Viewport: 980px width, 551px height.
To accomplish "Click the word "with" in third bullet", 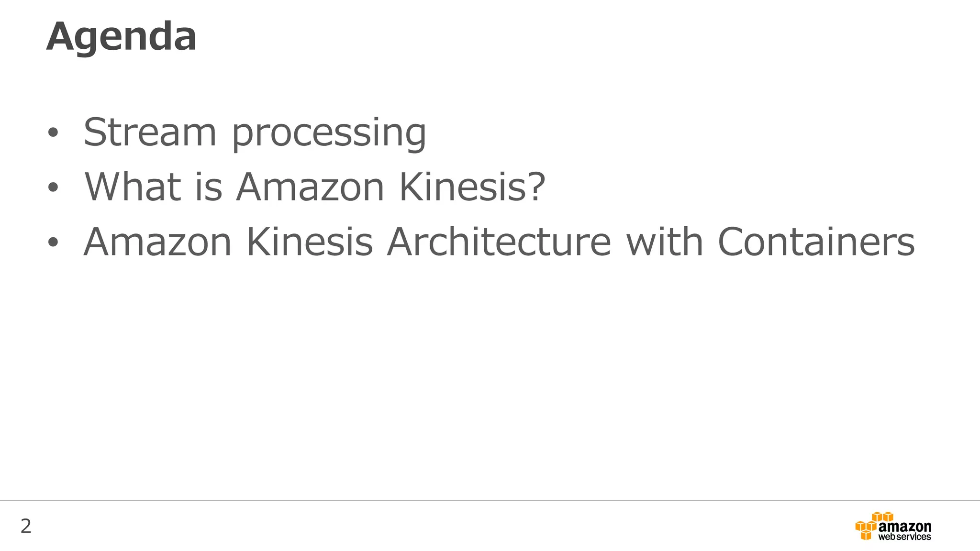I will [x=664, y=242].
